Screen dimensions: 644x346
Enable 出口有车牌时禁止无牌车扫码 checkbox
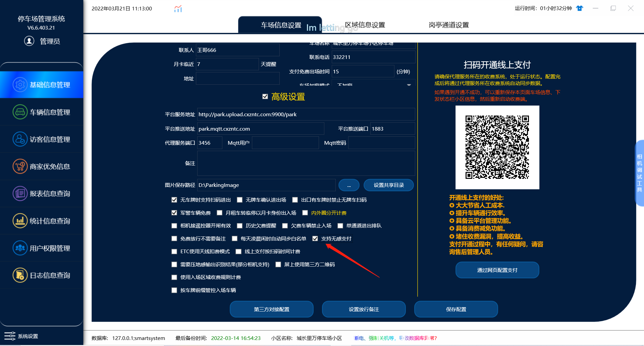[x=295, y=200]
